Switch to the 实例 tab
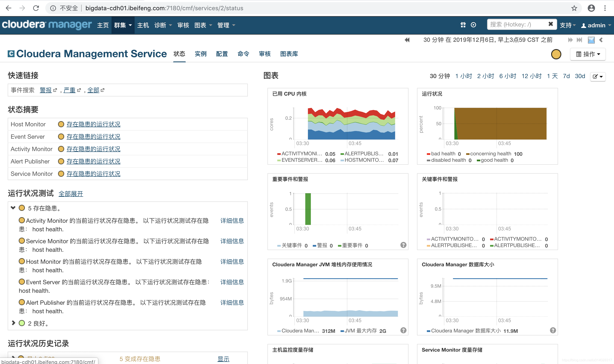The width and height of the screenshot is (614, 364). click(x=201, y=54)
